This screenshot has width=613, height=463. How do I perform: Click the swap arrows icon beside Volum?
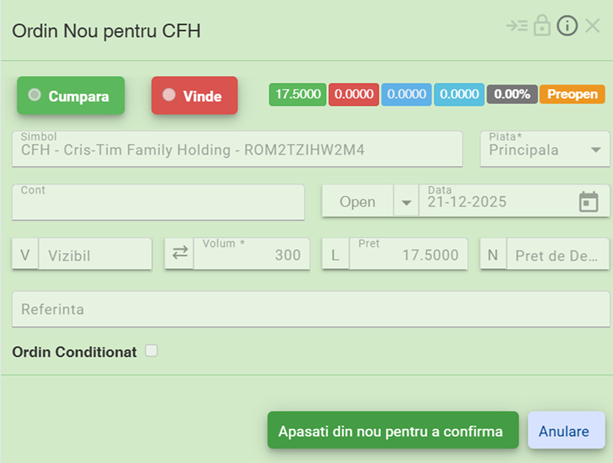(x=180, y=254)
